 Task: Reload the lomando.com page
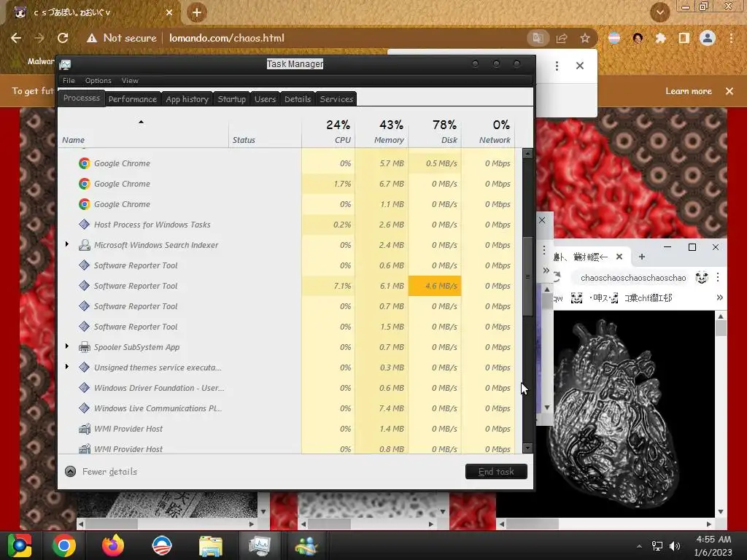tap(63, 38)
